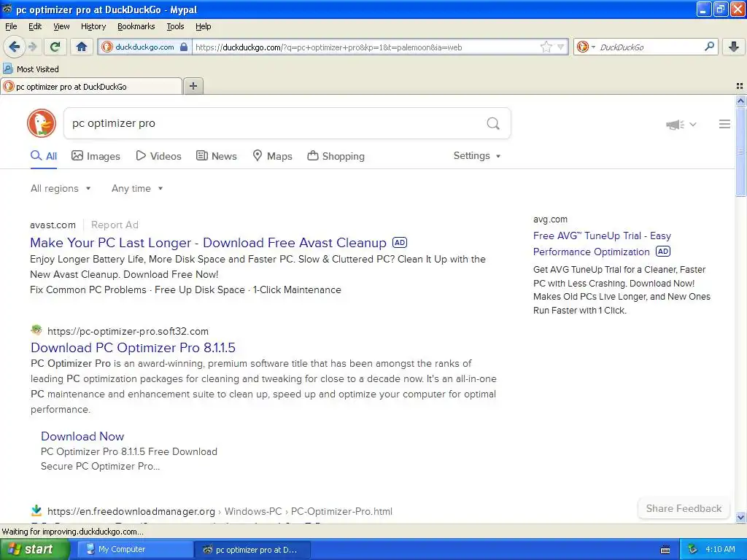Image resolution: width=747 pixels, height=560 pixels.
Task: Click the scrollbar up arrow
Action: tap(740, 101)
